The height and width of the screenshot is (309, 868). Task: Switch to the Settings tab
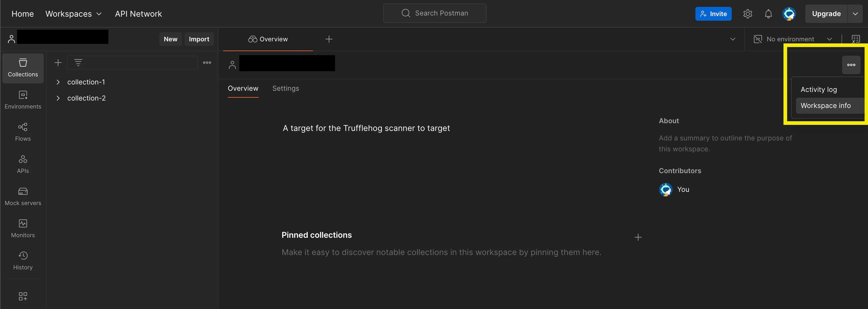[x=285, y=88]
